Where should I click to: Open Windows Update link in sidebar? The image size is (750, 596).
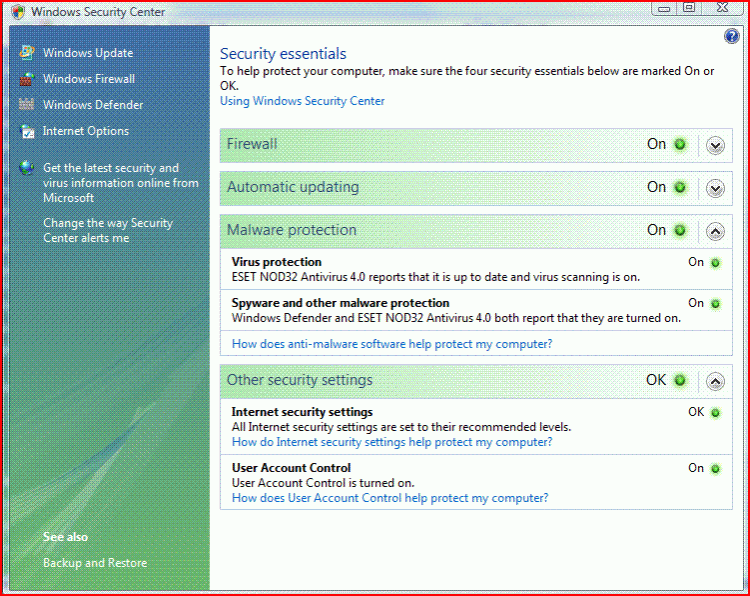88,53
